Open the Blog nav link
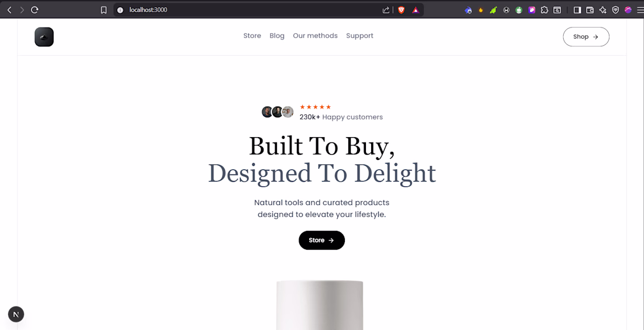 point(277,36)
